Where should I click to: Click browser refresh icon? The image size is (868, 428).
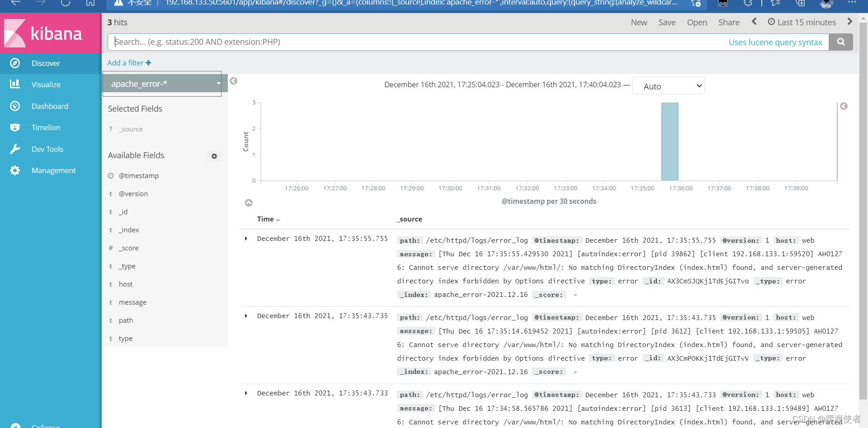[66, 3]
